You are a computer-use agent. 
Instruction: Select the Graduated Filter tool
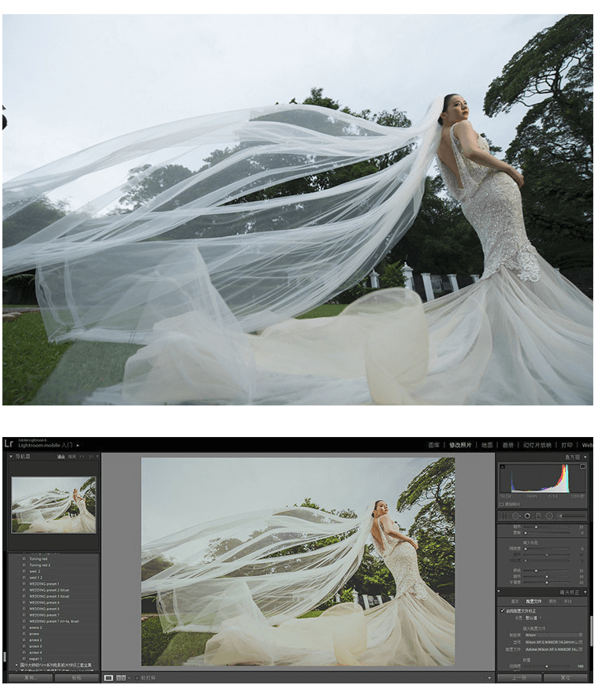coord(538,516)
